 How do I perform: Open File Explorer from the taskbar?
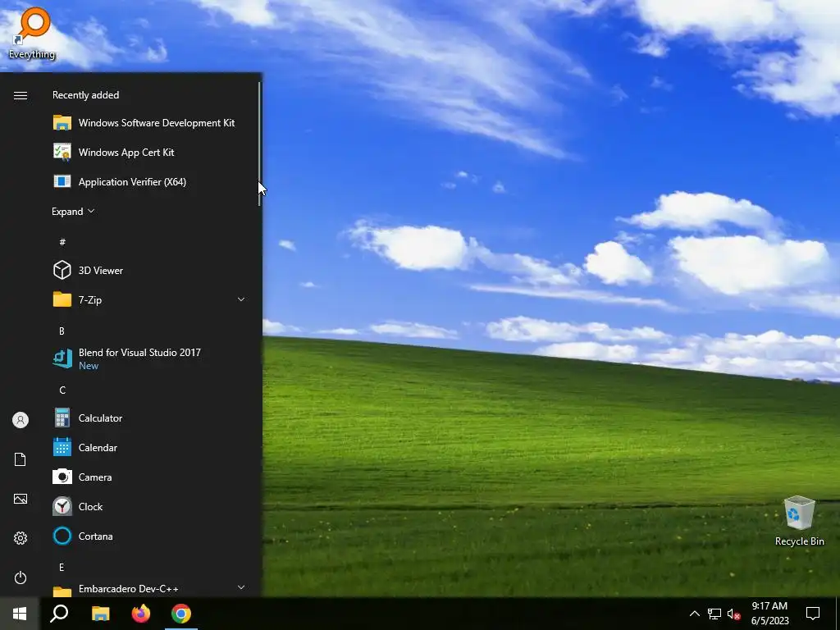(100, 614)
